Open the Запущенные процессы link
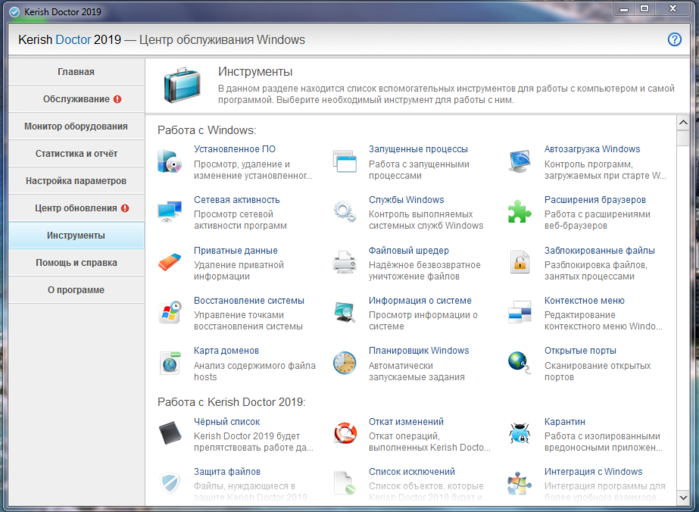 tap(418, 149)
